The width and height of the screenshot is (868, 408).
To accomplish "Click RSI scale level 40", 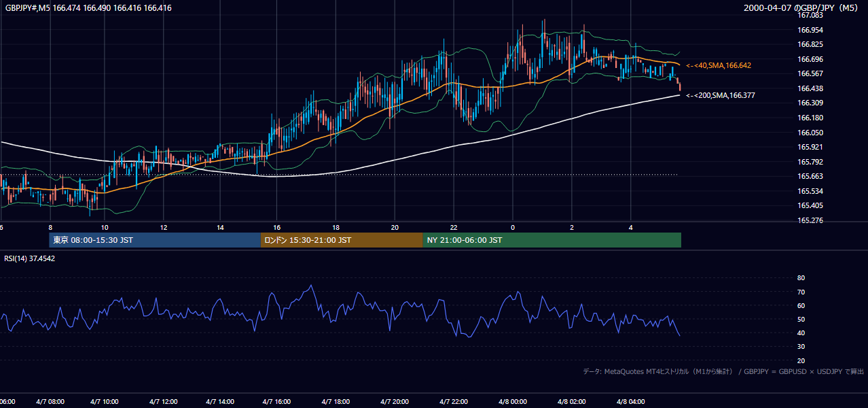I will point(801,333).
